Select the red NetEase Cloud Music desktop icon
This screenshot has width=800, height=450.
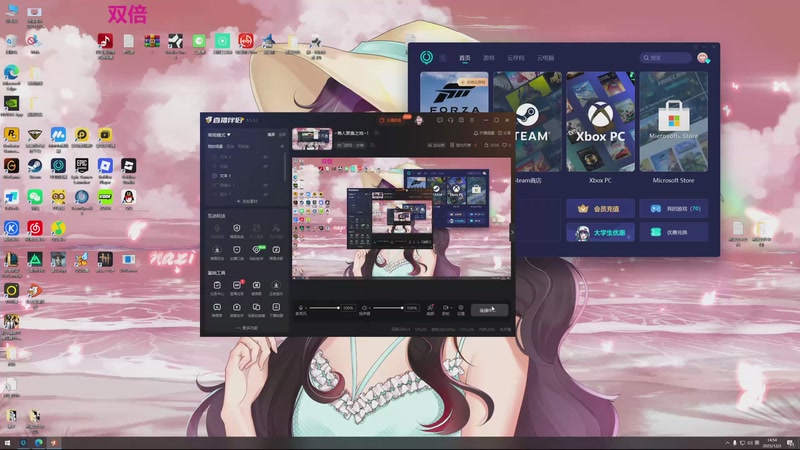tap(35, 228)
